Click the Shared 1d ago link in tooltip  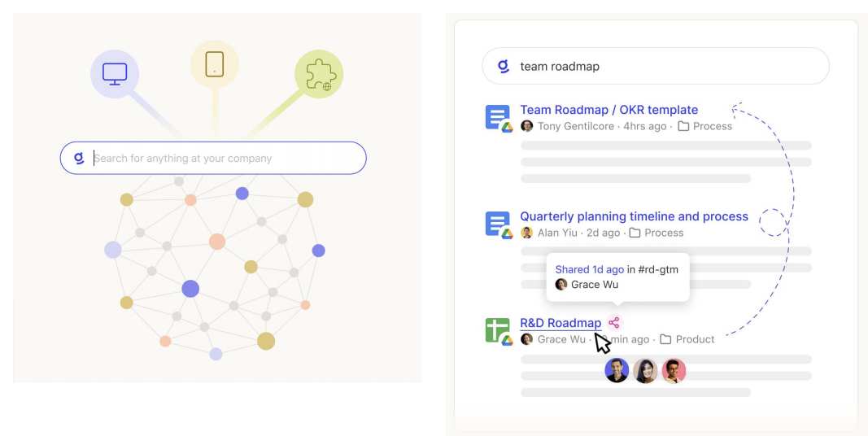click(589, 269)
